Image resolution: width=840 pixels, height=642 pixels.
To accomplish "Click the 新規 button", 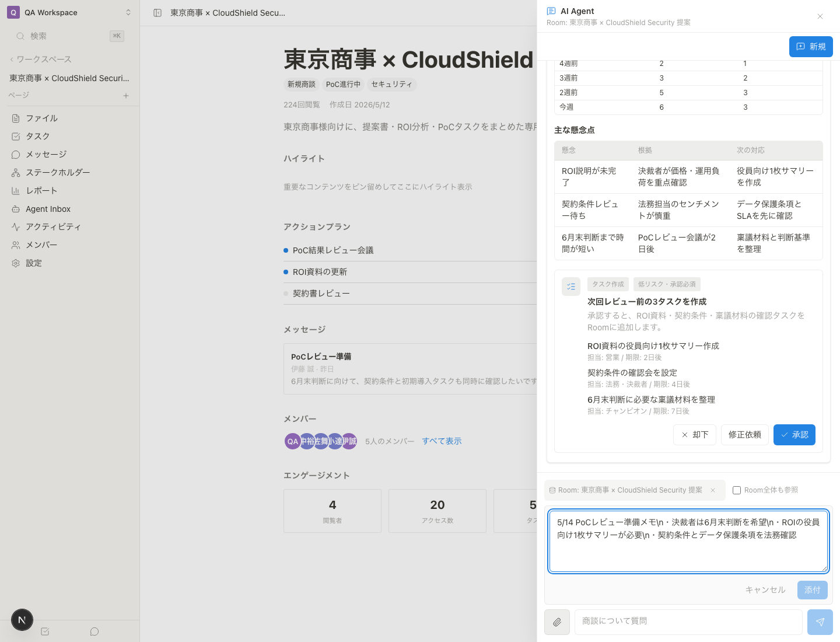I will point(811,47).
